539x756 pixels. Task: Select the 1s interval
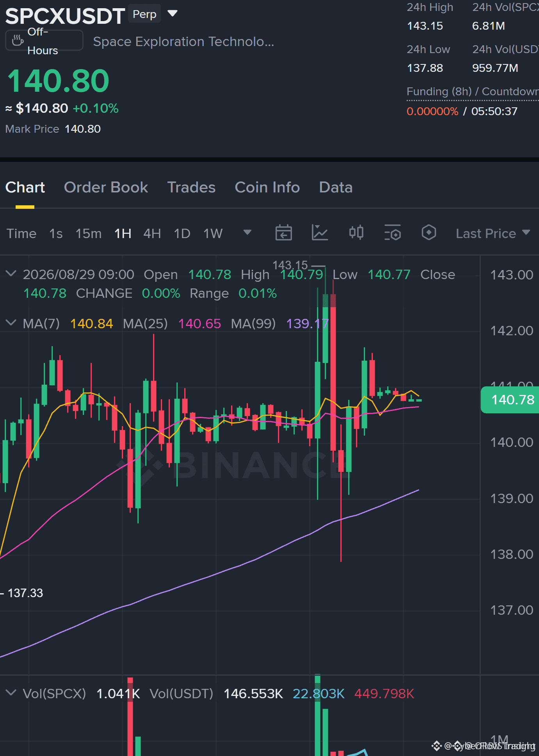pyautogui.click(x=56, y=233)
